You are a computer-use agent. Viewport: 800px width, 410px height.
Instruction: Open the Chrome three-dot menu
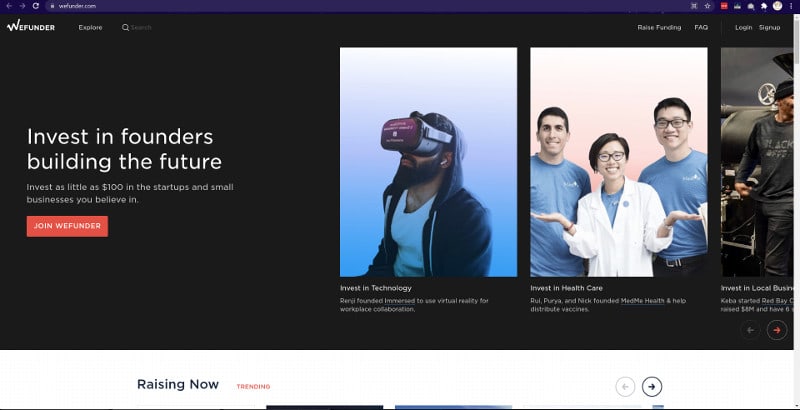[x=791, y=6]
